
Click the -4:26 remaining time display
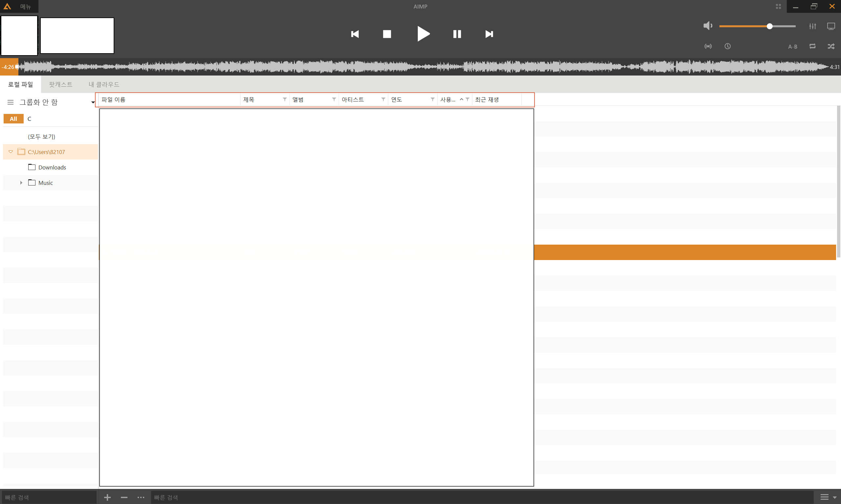(8, 67)
